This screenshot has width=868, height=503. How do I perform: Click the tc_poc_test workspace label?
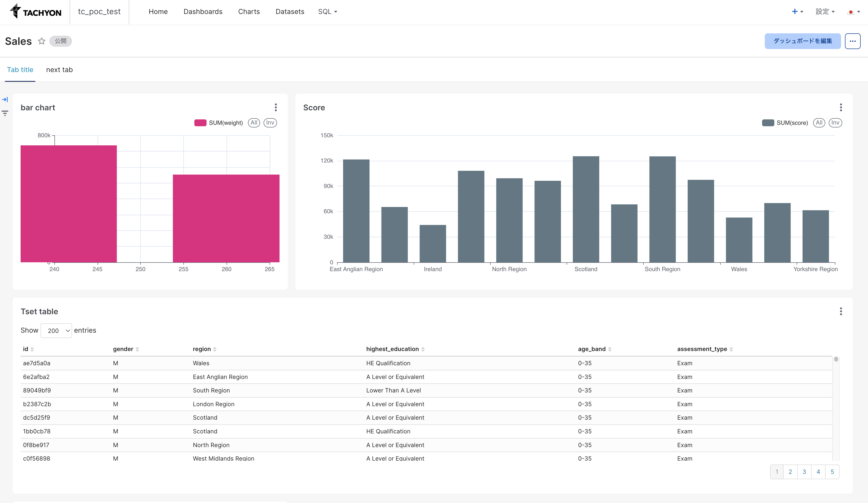(x=99, y=11)
